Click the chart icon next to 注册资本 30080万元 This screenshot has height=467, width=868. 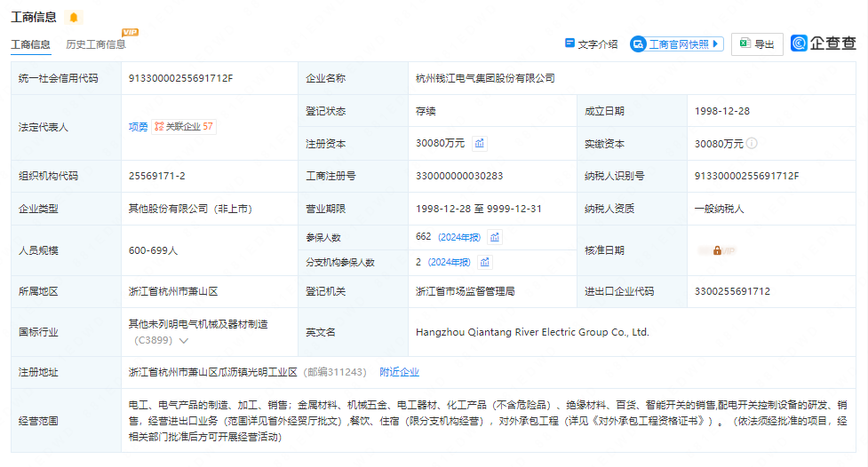coord(479,143)
